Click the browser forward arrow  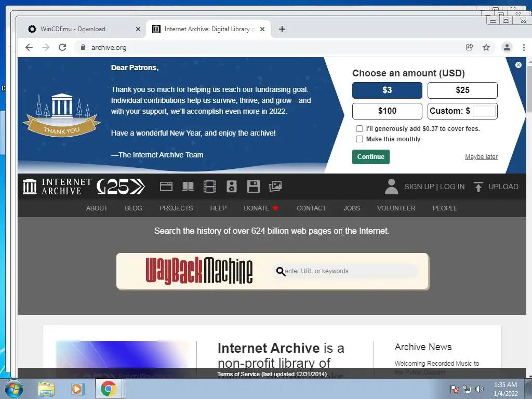coord(46,47)
